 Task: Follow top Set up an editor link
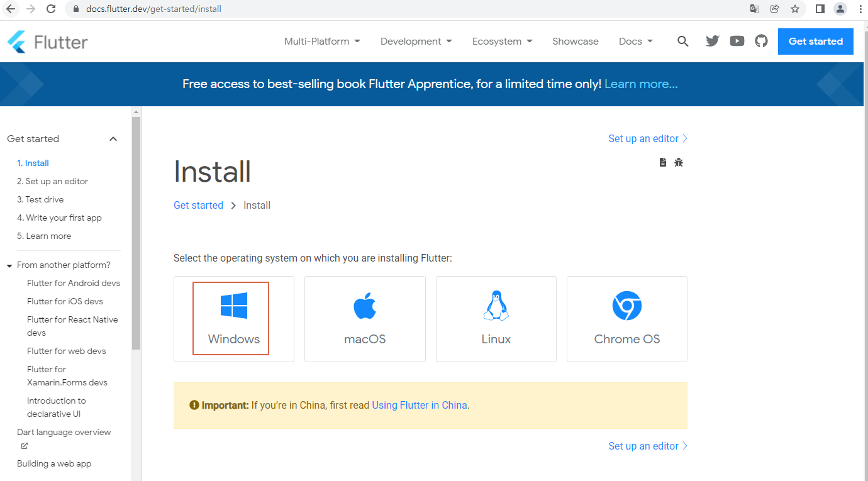[648, 138]
